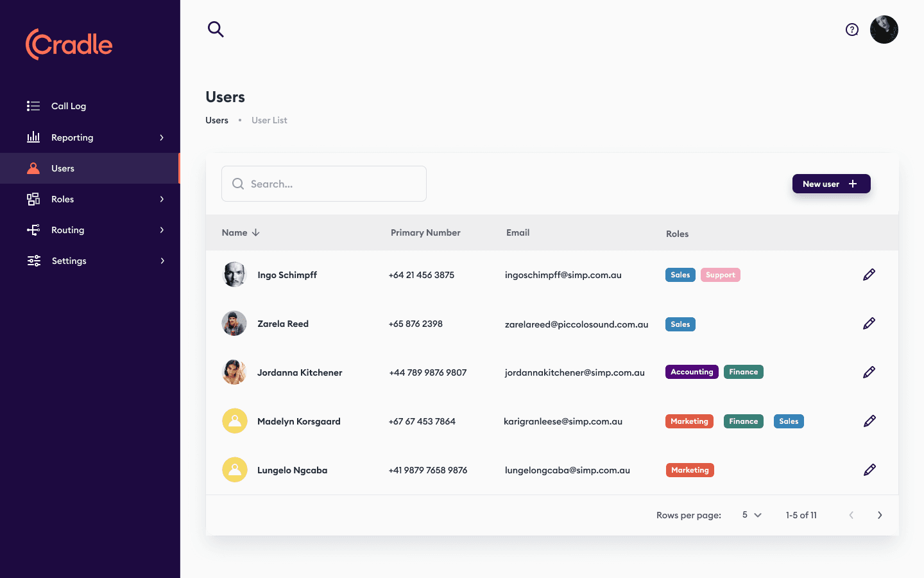Open the edit pencil for Zarela Reed
Image resolution: width=924 pixels, height=578 pixels.
click(869, 323)
